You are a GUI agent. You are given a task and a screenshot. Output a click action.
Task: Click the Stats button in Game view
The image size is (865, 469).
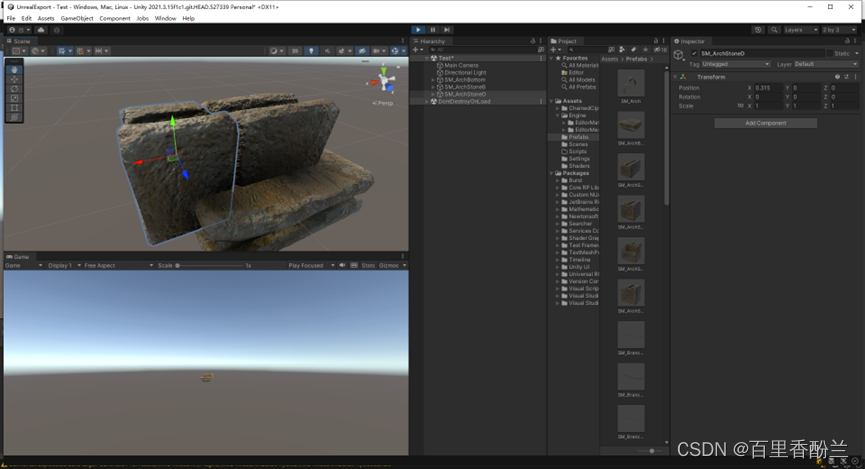[368, 266]
